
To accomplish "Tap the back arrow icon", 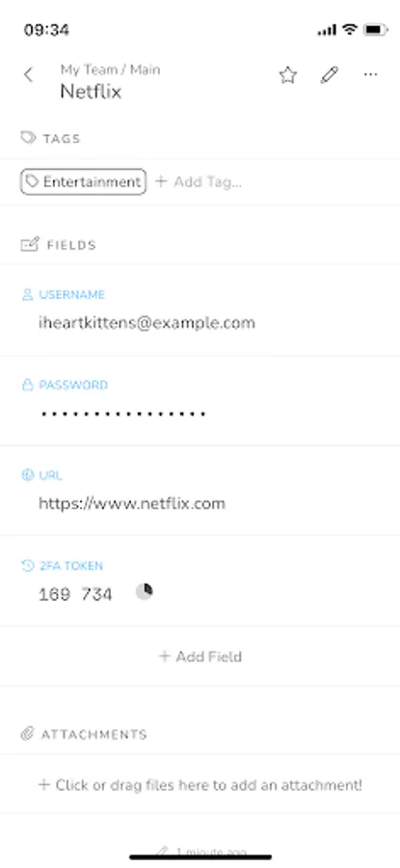I will point(28,74).
